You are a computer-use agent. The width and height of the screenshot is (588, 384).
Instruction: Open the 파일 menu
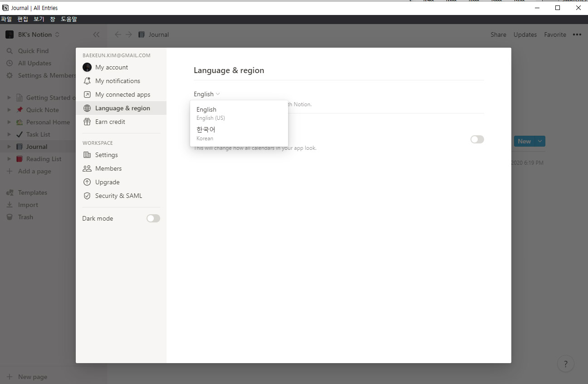6,19
